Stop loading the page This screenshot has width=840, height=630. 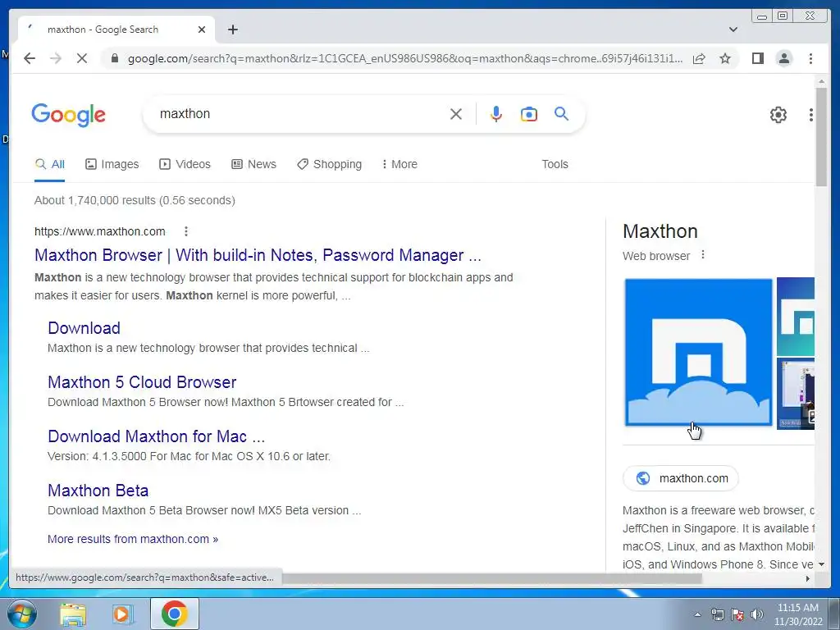(82, 58)
